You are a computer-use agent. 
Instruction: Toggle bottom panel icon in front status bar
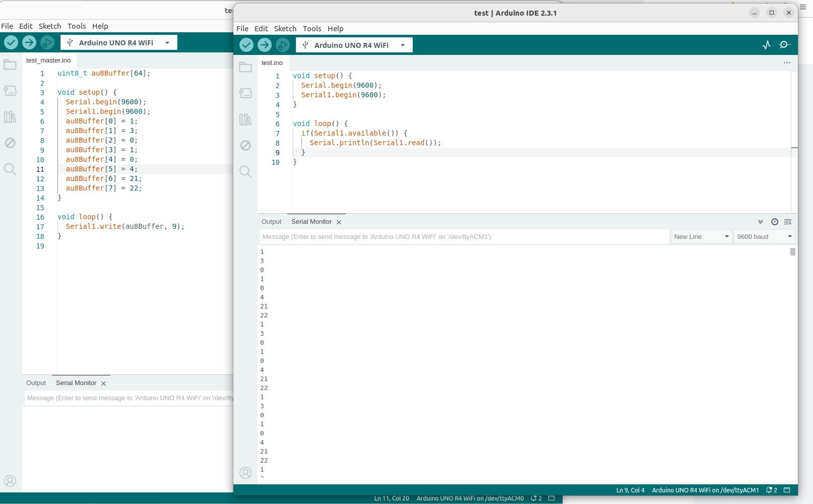pos(787,490)
